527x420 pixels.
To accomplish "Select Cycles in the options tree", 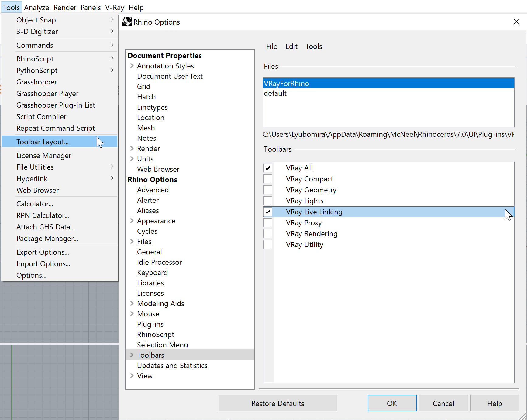I will click(147, 231).
